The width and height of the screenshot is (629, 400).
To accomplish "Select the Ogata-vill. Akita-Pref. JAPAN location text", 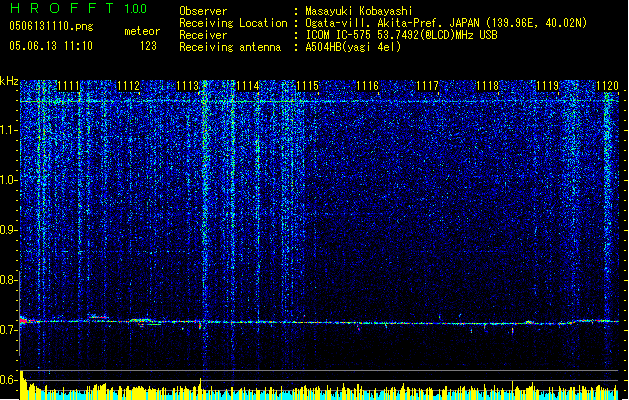I will (446, 23).
